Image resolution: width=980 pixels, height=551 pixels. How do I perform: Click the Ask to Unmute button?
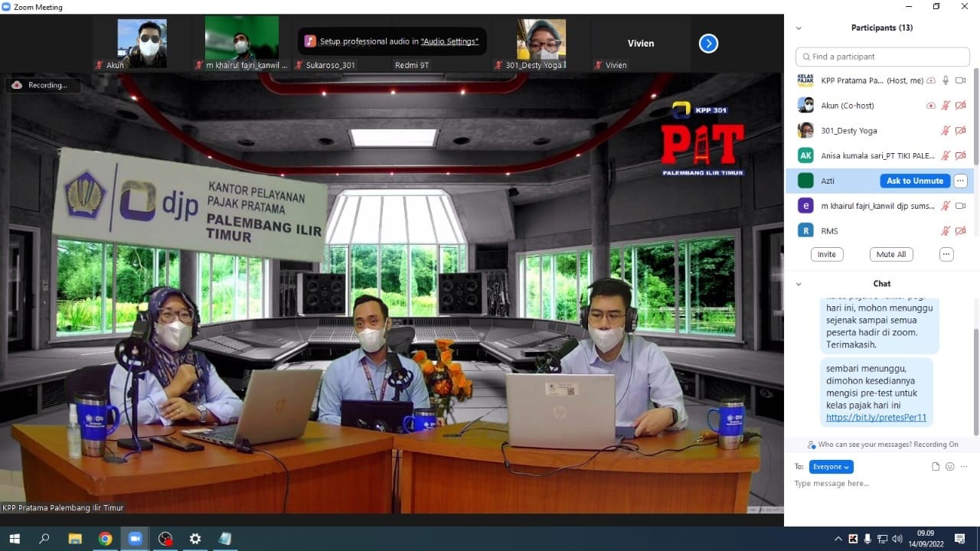pos(915,181)
